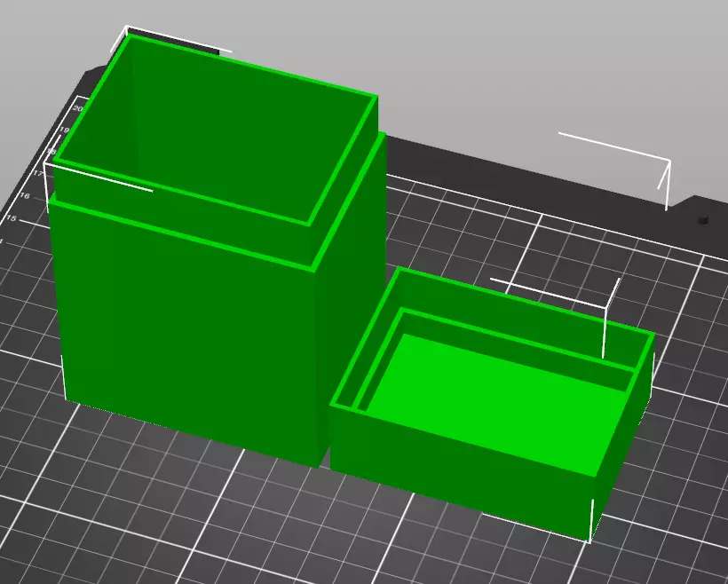Click the bright green inner floor of the lid
Viewport: 728px width, 584px height.
497,404
